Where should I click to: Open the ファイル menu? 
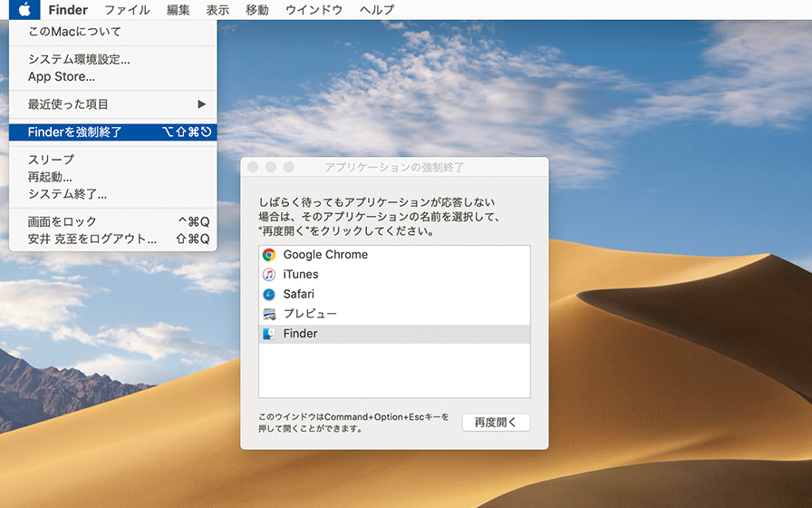pos(127,10)
